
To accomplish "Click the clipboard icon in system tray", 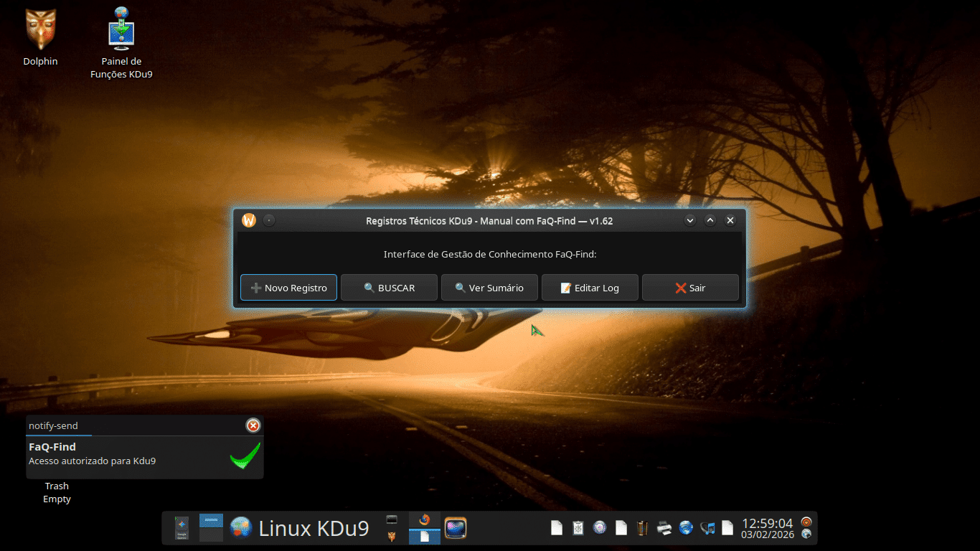I will [578, 528].
